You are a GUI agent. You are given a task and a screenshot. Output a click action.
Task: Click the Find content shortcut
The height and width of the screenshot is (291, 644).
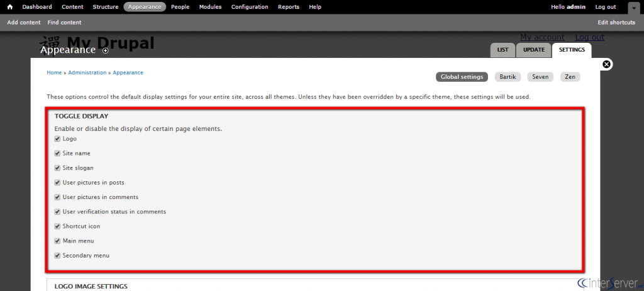click(x=65, y=23)
